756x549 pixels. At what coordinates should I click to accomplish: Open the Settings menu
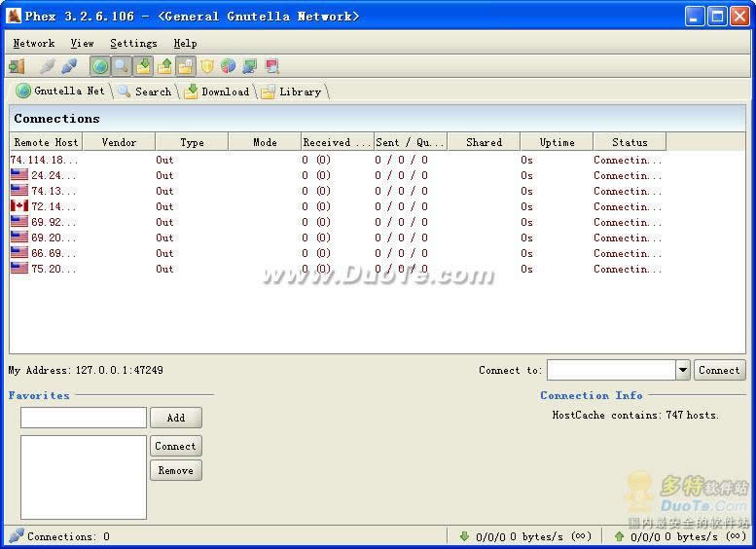pyautogui.click(x=133, y=44)
